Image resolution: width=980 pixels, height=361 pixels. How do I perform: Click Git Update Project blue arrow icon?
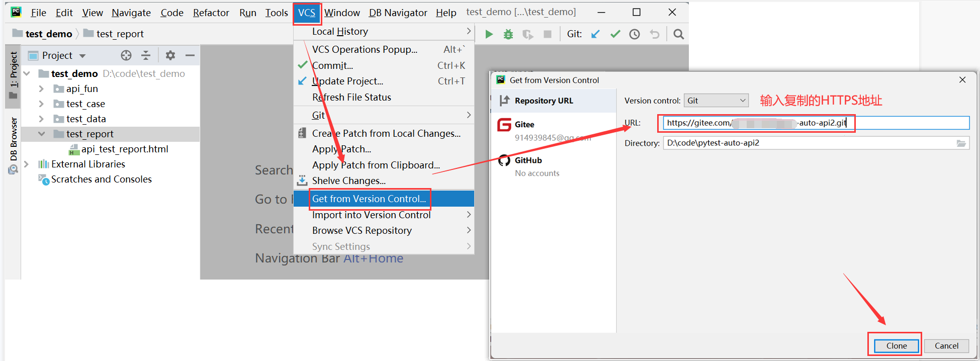coord(595,34)
